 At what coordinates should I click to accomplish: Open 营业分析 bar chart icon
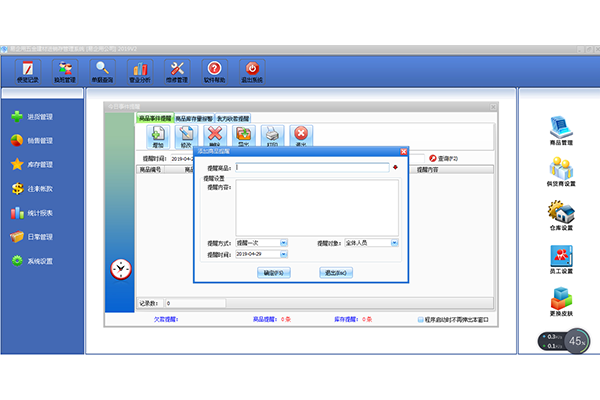coord(140,72)
